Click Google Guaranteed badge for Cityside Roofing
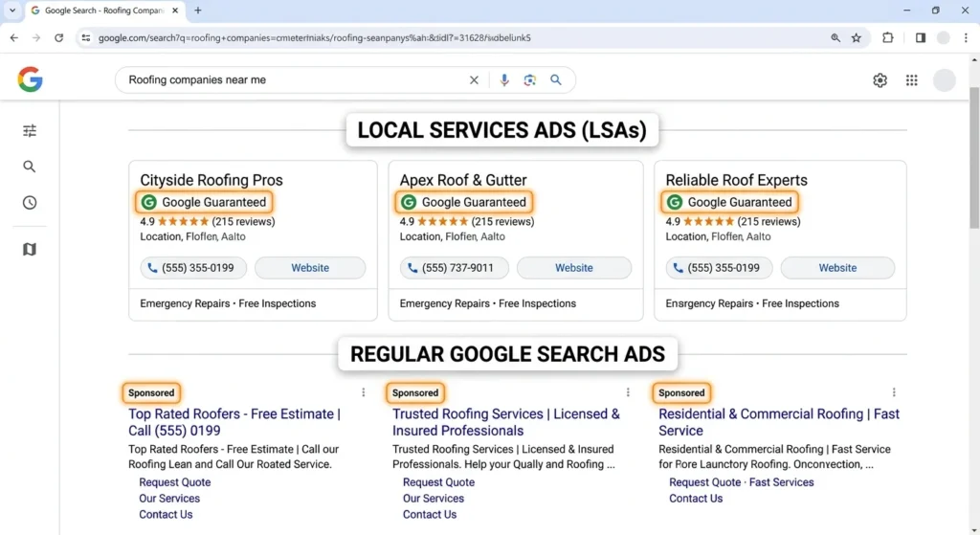 click(204, 202)
